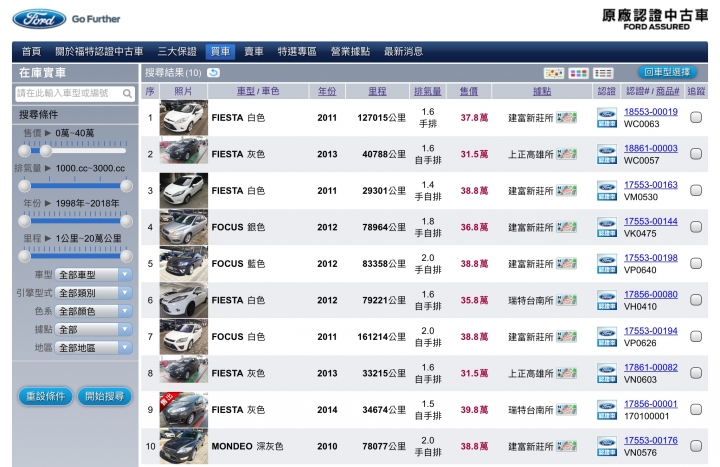
Task: Go to 首頁 menu item
Action: click(32, 51)
